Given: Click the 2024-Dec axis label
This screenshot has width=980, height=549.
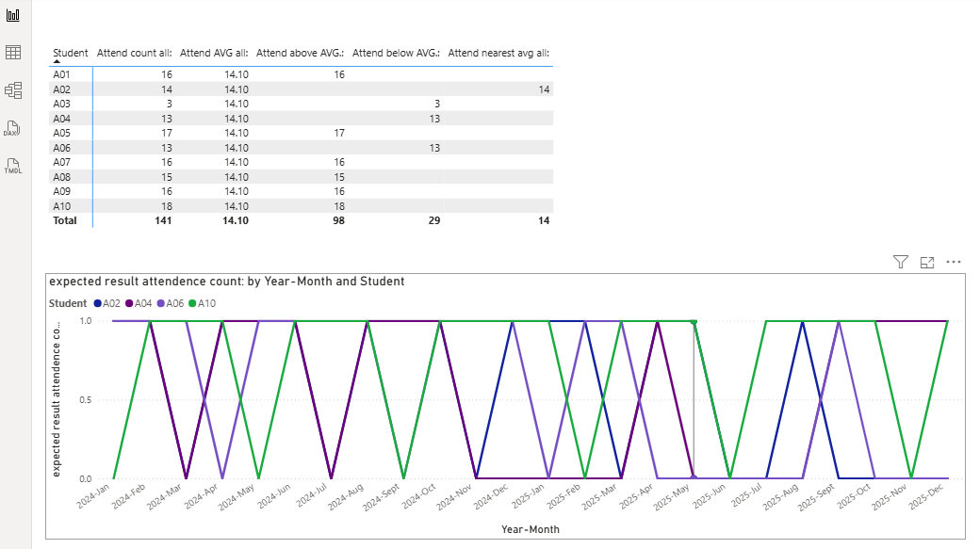Looking at the screenshot, I should [x=492, y=496].
